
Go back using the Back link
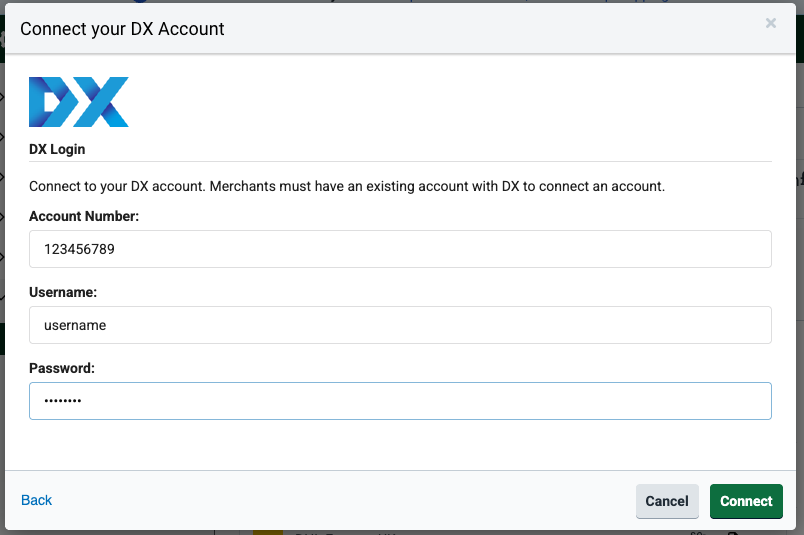pyautogui.click(x=36, y=500)
